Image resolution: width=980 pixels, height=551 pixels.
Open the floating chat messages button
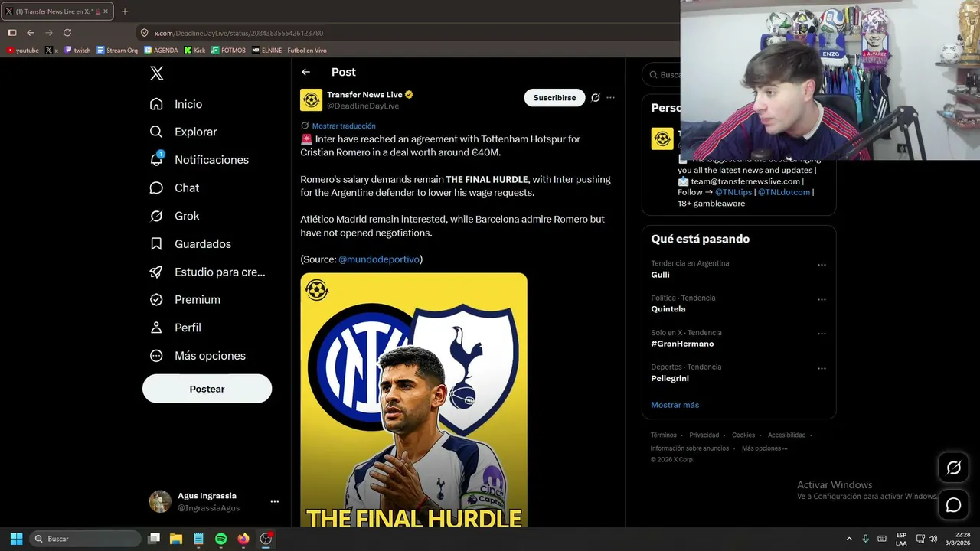tap(953, 505)
